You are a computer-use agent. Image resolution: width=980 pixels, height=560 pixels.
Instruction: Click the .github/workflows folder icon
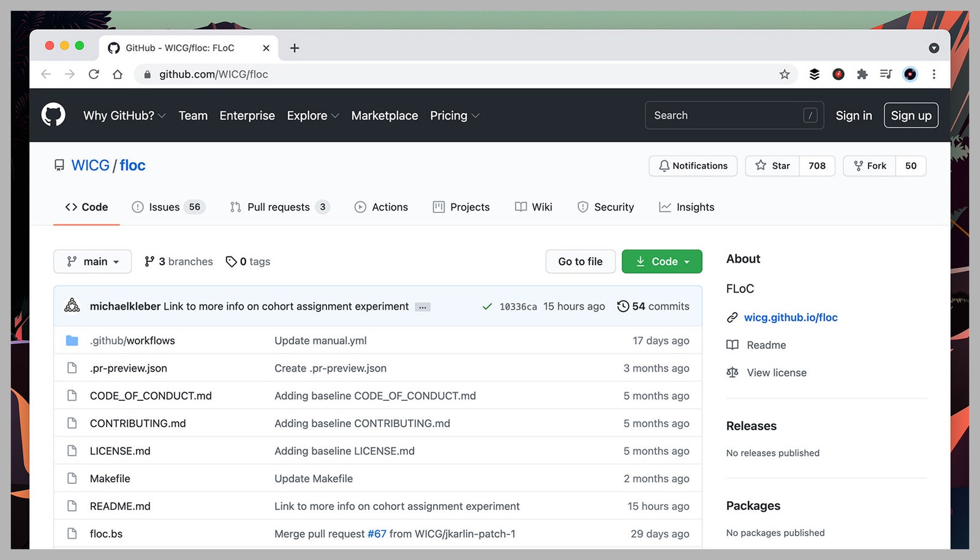pos(72,340)
